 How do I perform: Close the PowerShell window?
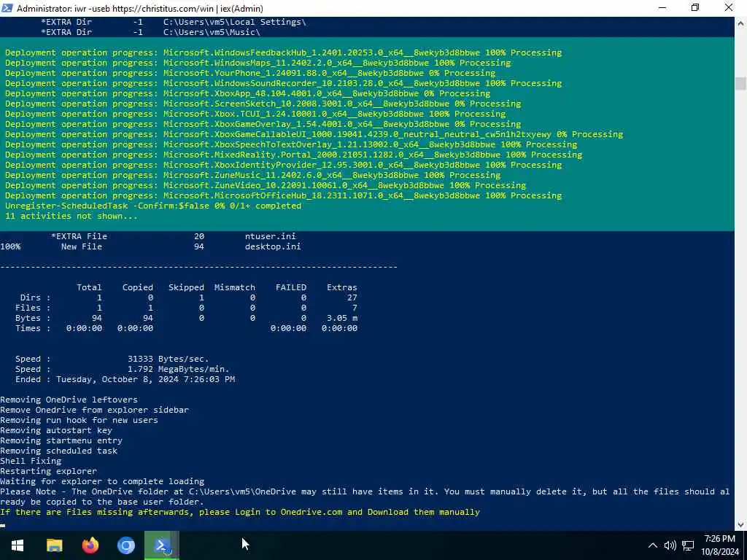(x=729, y=8)
